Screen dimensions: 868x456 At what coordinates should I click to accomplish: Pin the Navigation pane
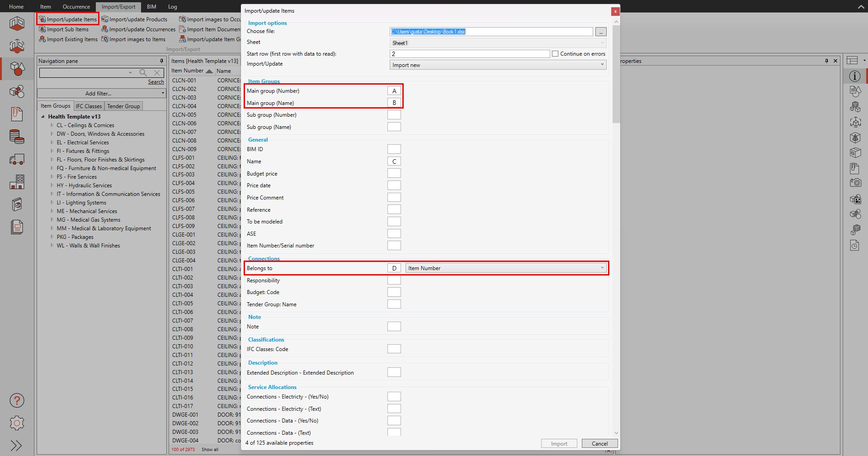pyautogui.click(x=161, y=61)
